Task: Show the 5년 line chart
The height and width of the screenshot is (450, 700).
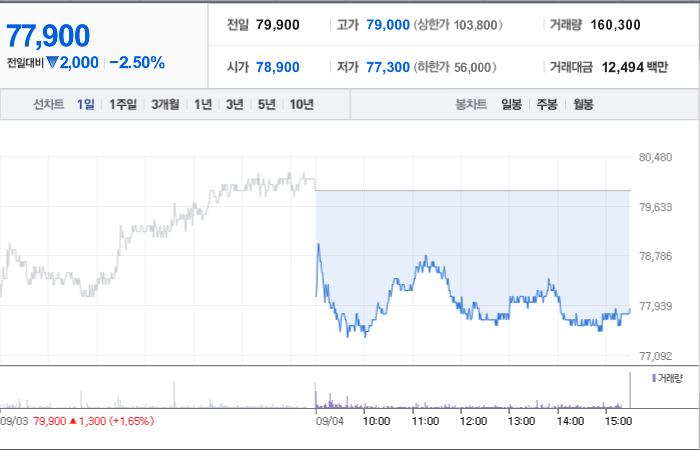Action: coord(267,104)
